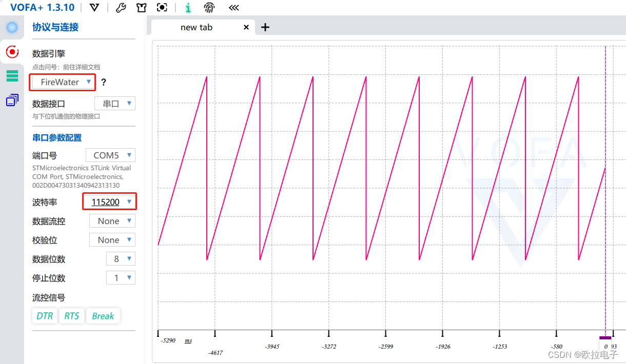Select the green list icon in left sidebar
Screen dimensions: 626x364
pos(12,75)
